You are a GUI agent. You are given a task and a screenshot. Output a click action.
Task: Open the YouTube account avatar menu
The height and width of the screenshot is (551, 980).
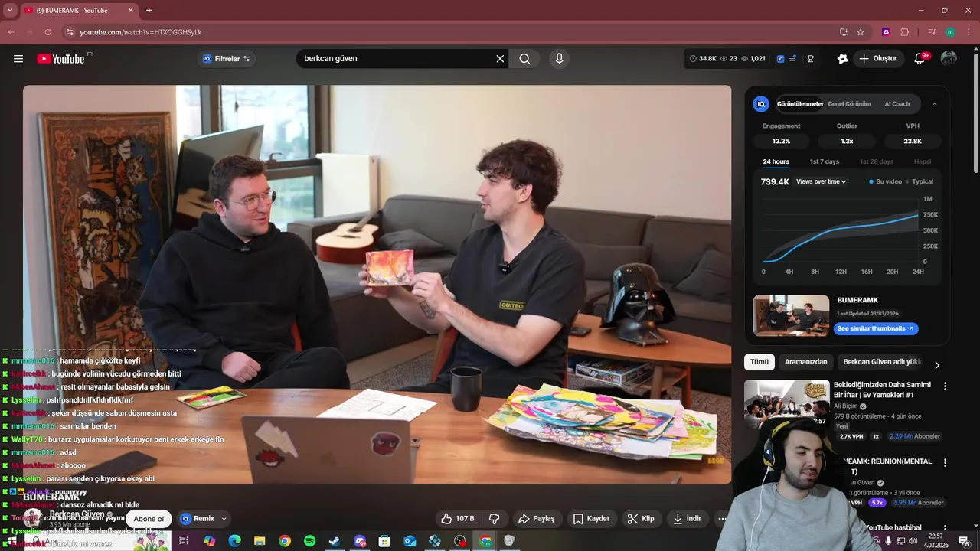coord(949,59)
